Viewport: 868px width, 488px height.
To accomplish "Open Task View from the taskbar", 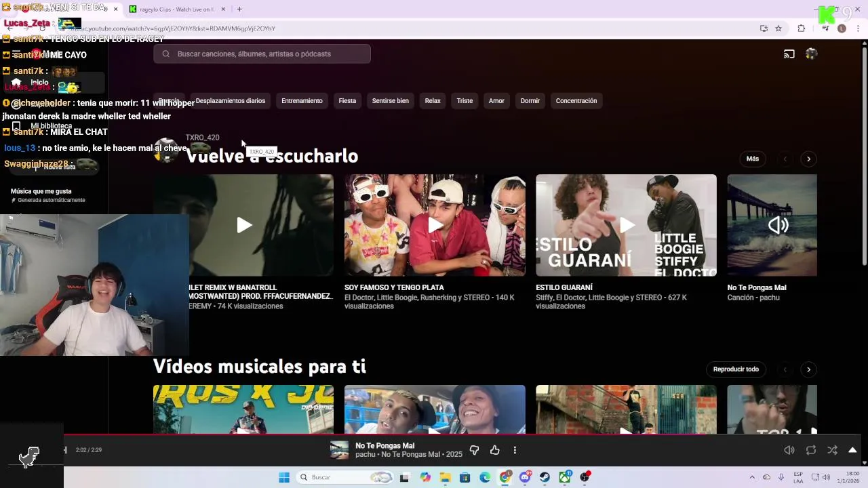I will pos(405,477).
